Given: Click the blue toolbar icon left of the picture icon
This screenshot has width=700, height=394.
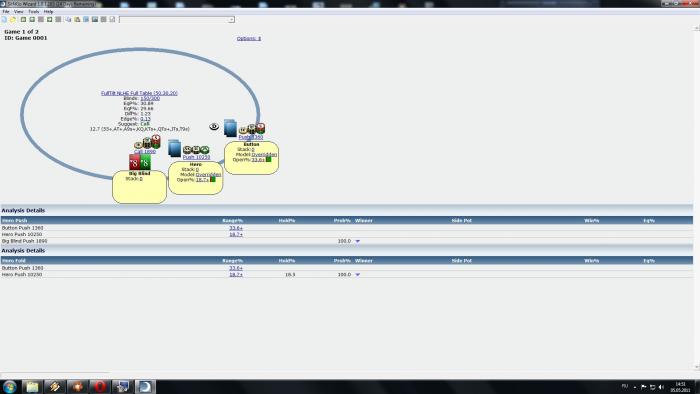Looking at the screenshot, I should tap(86, 20).
